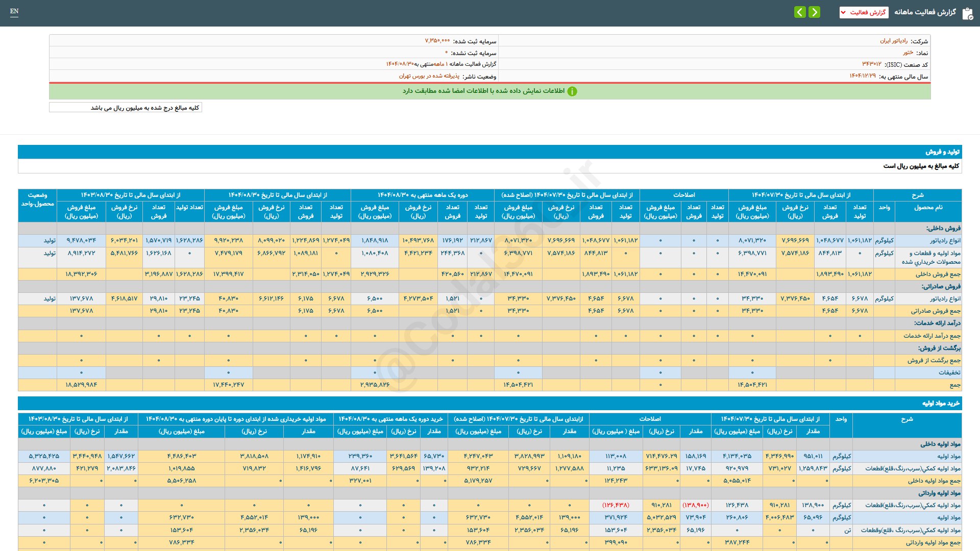Click the clipboard report icon in header
The width and height of the screenshot is (980, 551).
coord(967,14)
